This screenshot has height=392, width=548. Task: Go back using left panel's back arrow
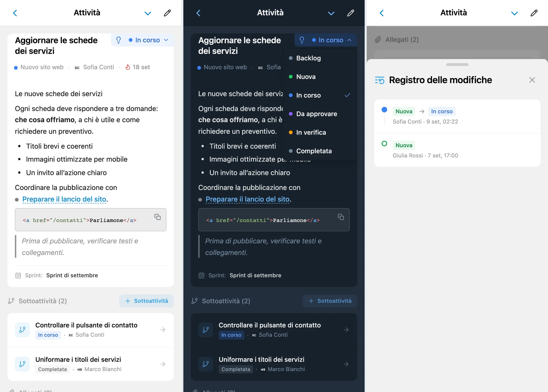point(15,13)
